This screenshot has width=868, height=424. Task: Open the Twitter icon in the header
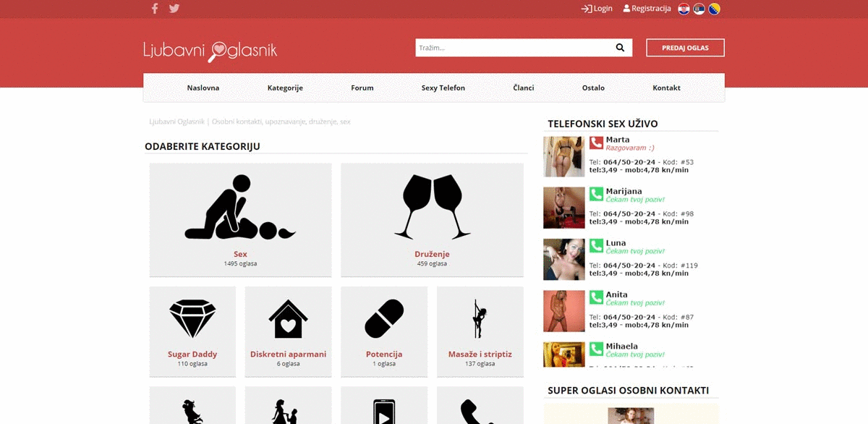tap(174, 8)
